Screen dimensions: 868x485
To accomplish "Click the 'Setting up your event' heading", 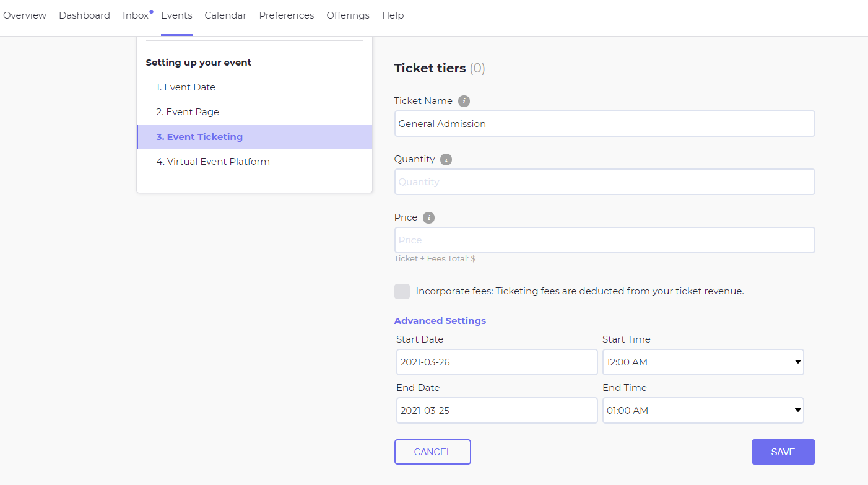I will [x=199, y=63].
